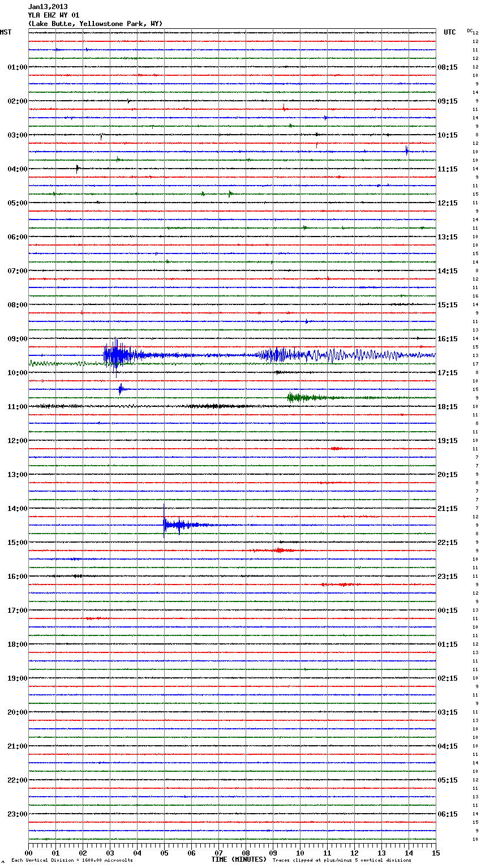Click the 'DC' offset column header
The width and height of the screenshot is (481, 868).
tap(470, 31)
